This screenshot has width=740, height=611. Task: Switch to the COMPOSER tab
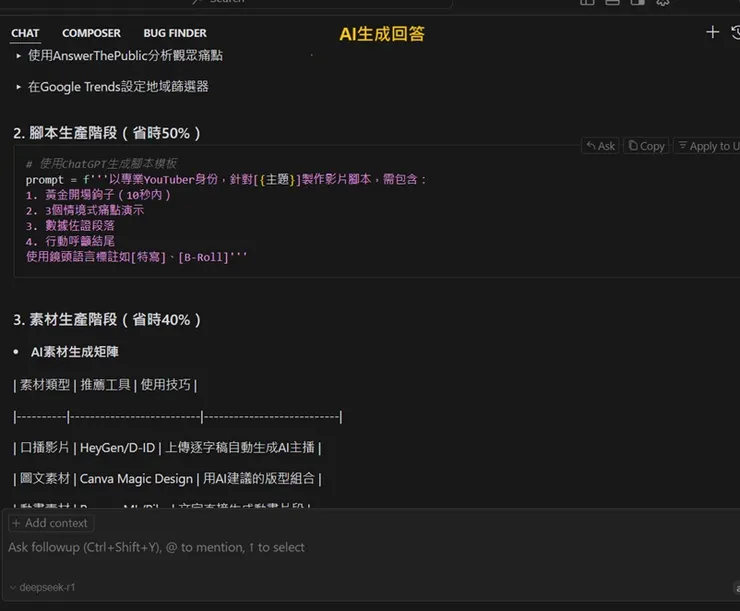click(x=91, y=33)
